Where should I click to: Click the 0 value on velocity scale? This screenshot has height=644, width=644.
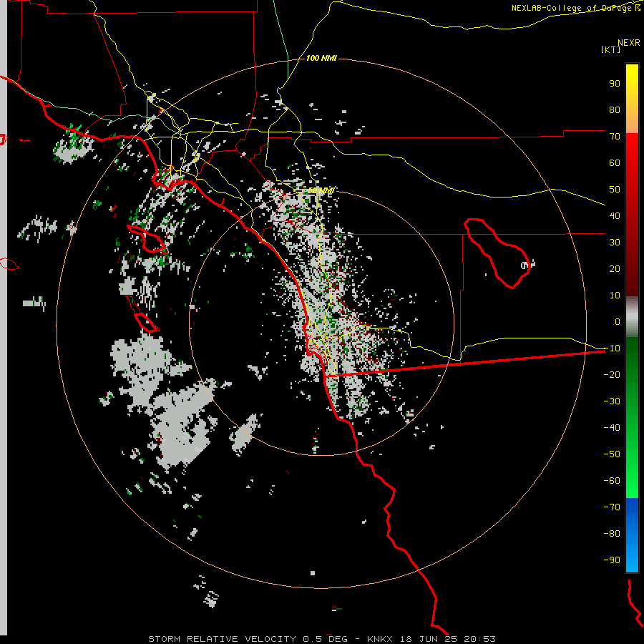[618, 322]
